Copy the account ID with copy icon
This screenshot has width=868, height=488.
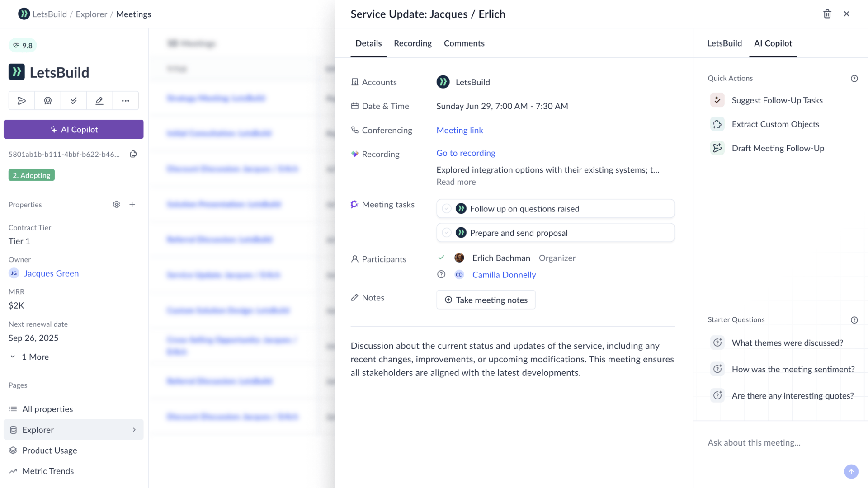pos(133,154)
